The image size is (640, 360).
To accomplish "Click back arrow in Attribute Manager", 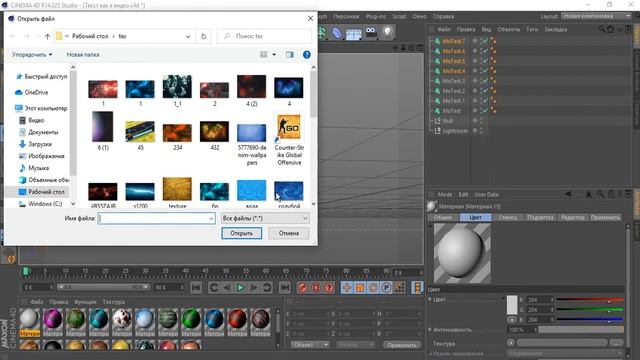I will 568,194.
